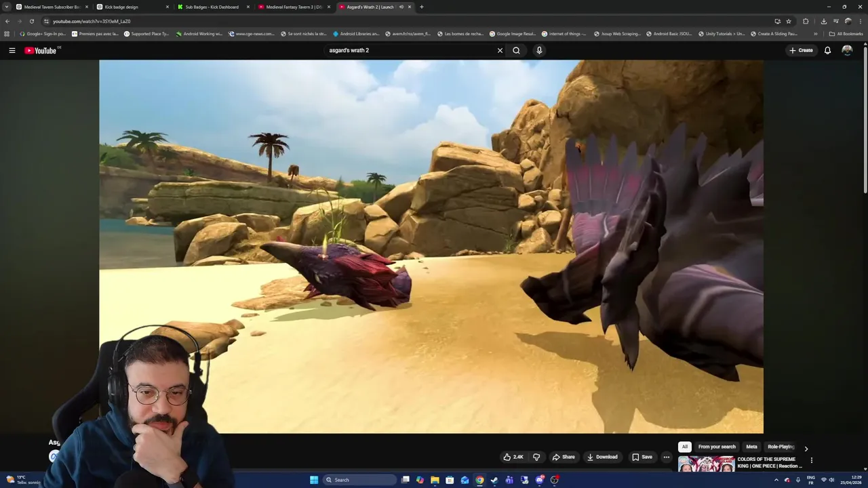
Task: Open the Chrome tab search dropdown
Action: point(7,7)
